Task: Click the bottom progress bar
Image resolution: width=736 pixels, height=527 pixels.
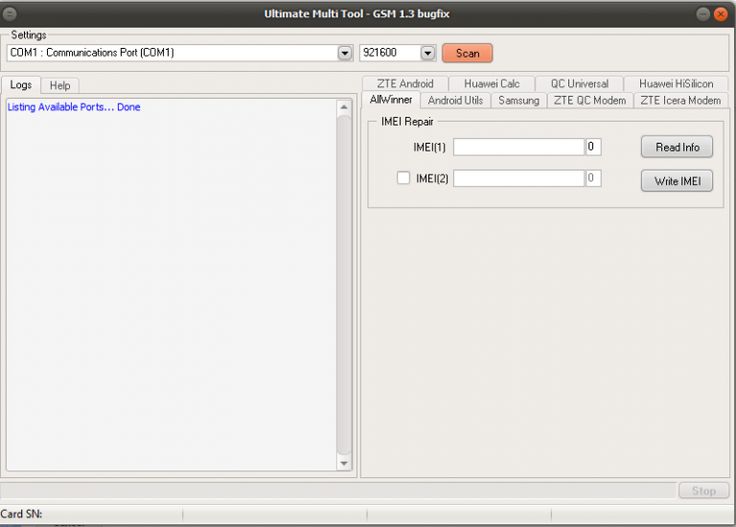Action: pos(338,491)
